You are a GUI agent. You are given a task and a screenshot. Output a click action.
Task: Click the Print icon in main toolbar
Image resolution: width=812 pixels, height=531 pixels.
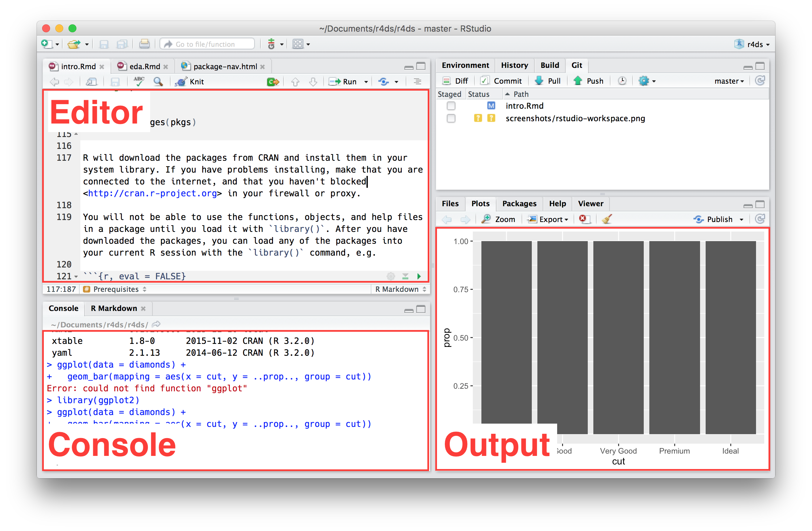144,44
